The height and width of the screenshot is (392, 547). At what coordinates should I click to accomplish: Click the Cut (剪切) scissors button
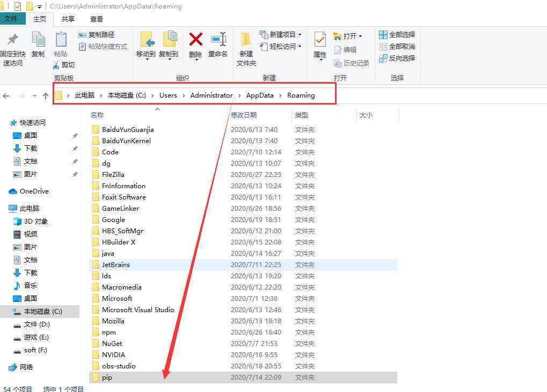click(x=64, y=65)
